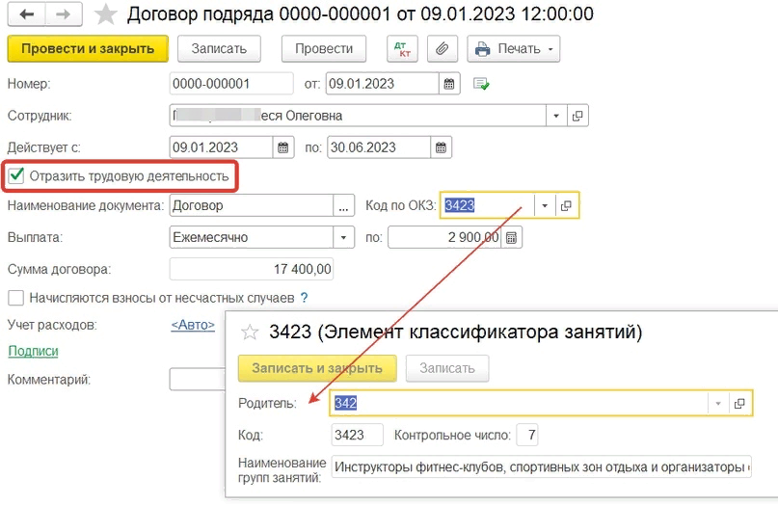The height and width of the screenshot is (532, 778).
Task: Click the по date field 30.06.2023
Action: 379,147
